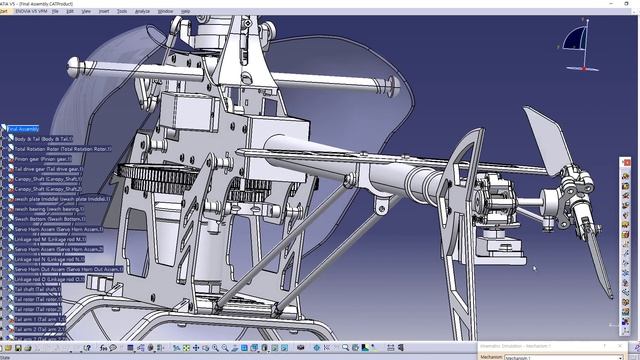Click the Swap Visible Space icon
The width and height of the screenshot is (640, 360).
pos(284,348)
